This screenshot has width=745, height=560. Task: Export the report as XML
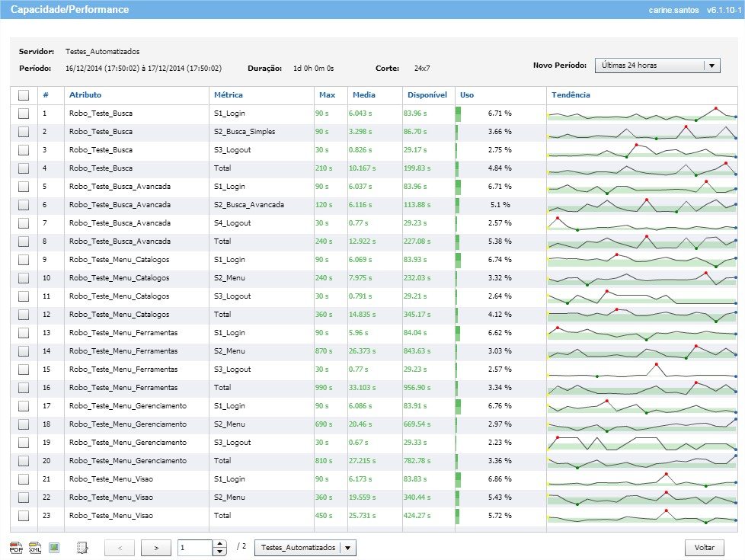point(35,547)
